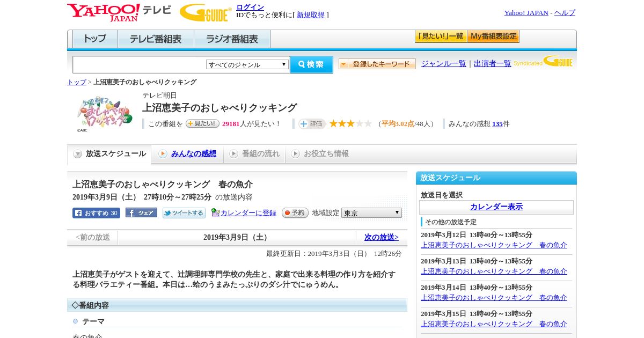
Task: Click the 新規取得 link
Action: pos(311,15)
